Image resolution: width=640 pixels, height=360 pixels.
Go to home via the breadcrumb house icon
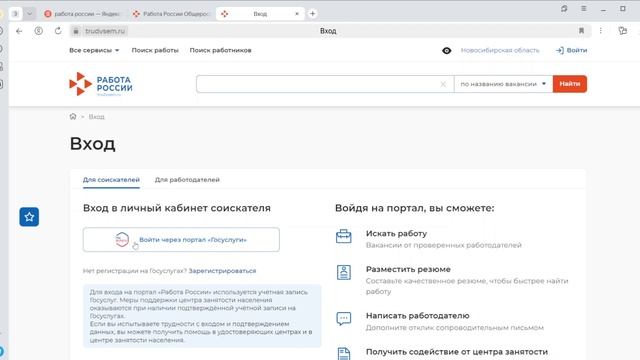point(73,117)
